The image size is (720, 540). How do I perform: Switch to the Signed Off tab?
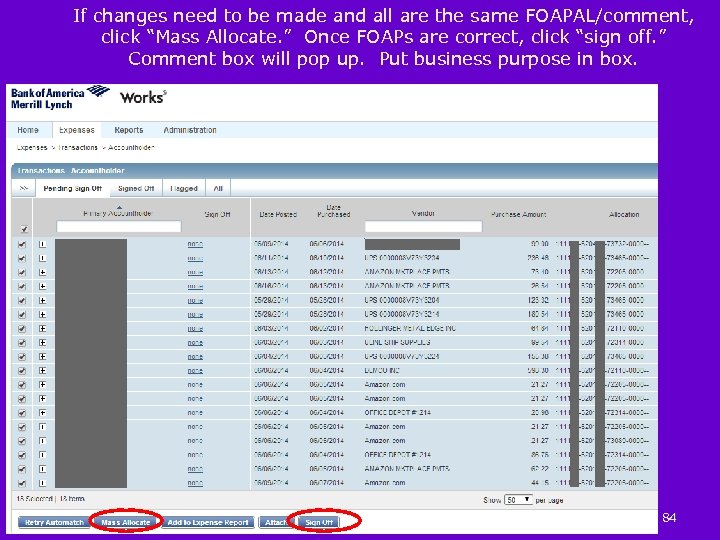(x=136, y=188)
